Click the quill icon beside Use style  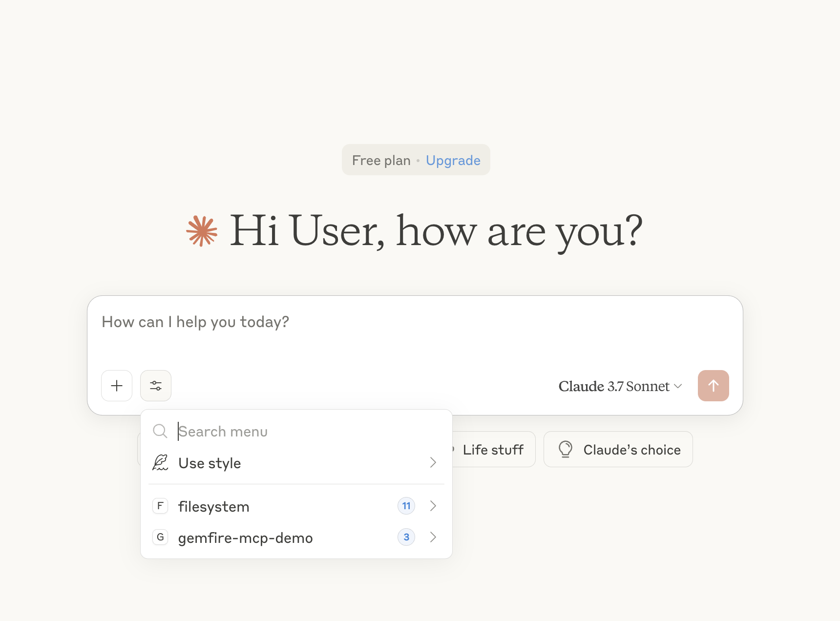[160, 462]
